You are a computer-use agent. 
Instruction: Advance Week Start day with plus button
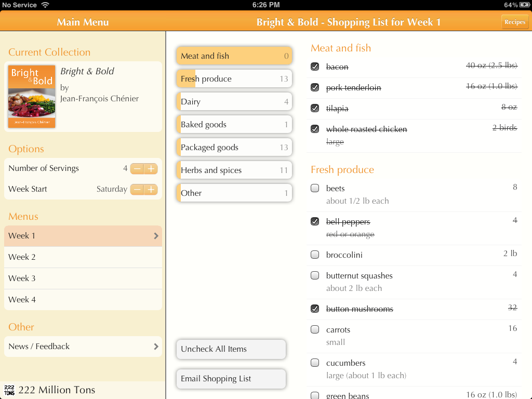tap(151, 190)
